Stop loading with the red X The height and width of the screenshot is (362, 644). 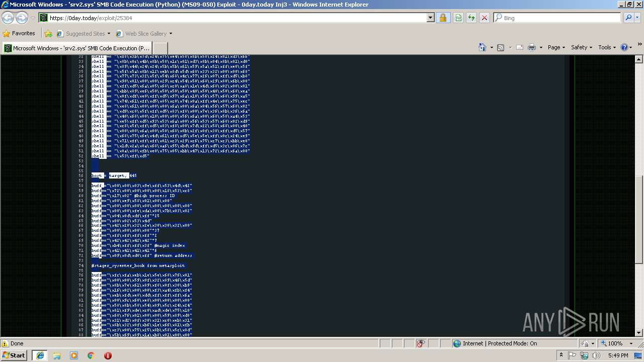(485, 18)
